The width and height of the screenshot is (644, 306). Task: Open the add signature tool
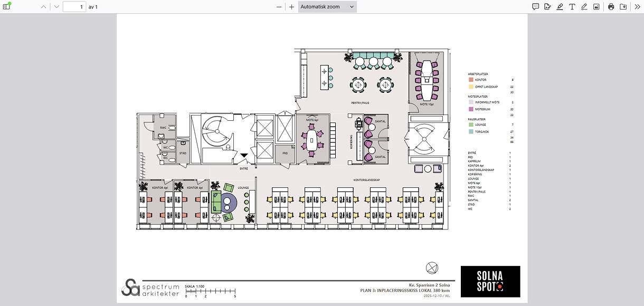[x=547, y=7]
